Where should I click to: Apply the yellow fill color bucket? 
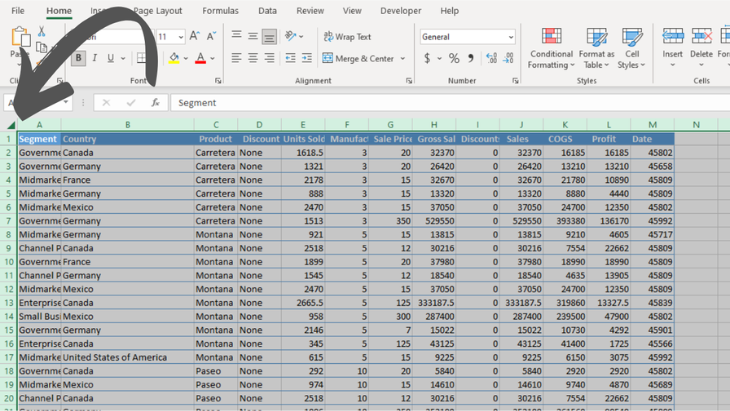tap(174, 58)
